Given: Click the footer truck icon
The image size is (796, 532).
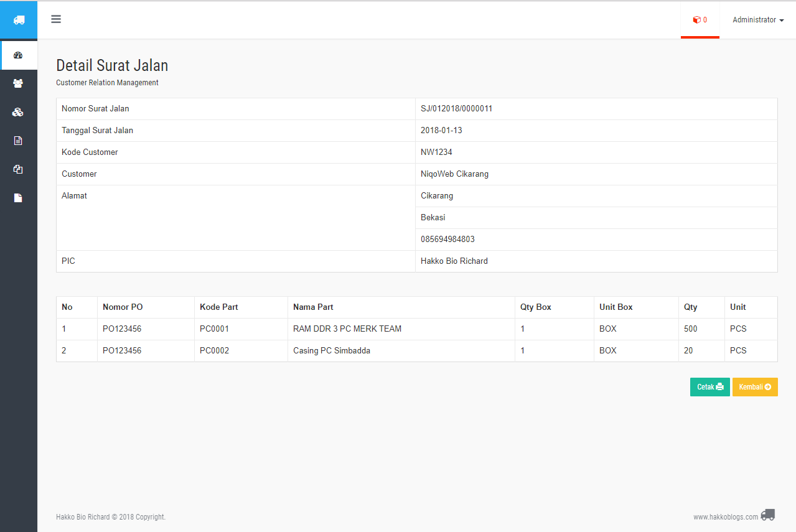Looking at the screenshot, I should tap(768, 515).
